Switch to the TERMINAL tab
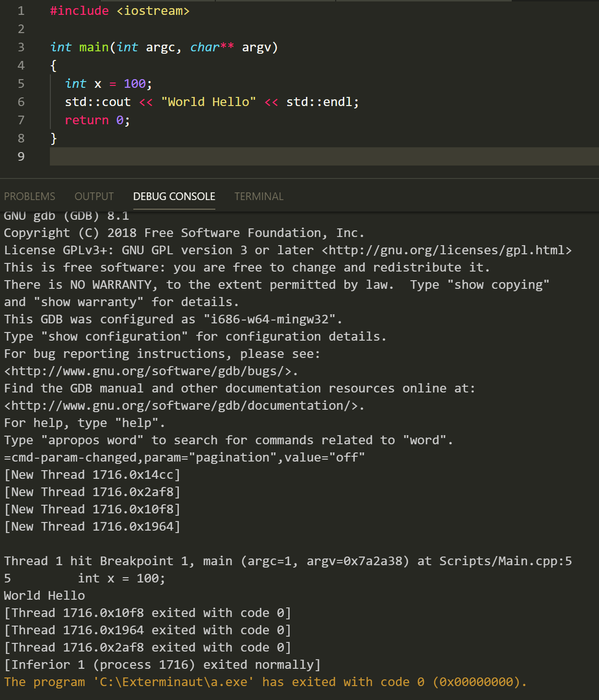This screenshot has width=599, height=700. coord(258,196)
